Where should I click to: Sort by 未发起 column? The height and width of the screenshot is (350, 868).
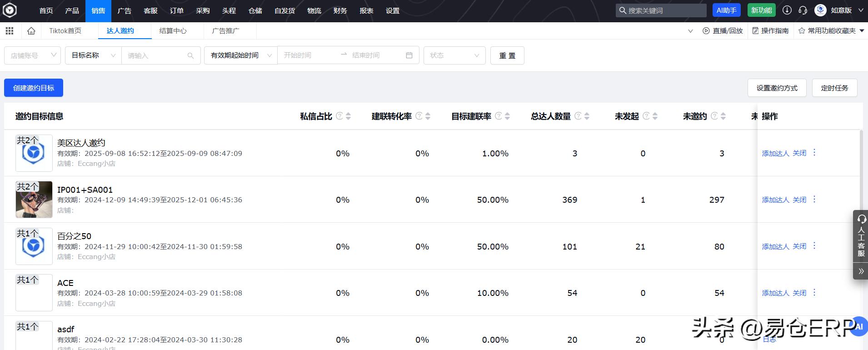point(655,116)
